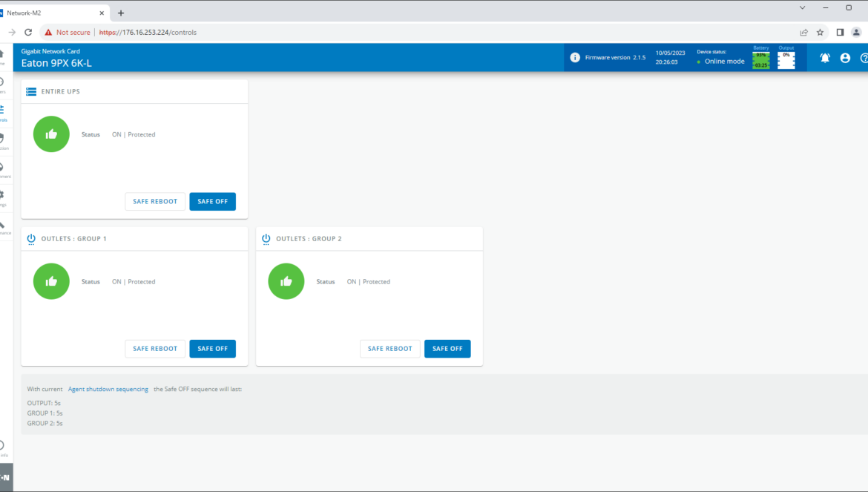This screenshot has width=868, height=492.
Task: Open a new browser tab
Action: point(121,13)
